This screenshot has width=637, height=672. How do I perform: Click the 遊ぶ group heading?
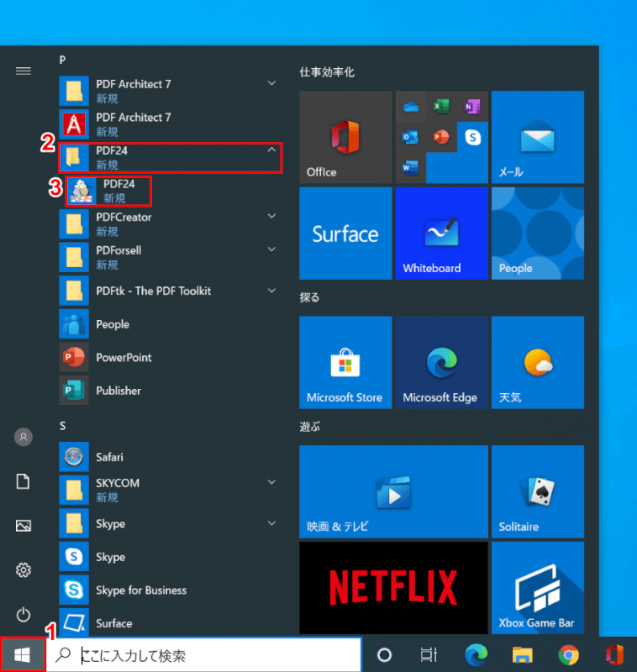[309, 427]
